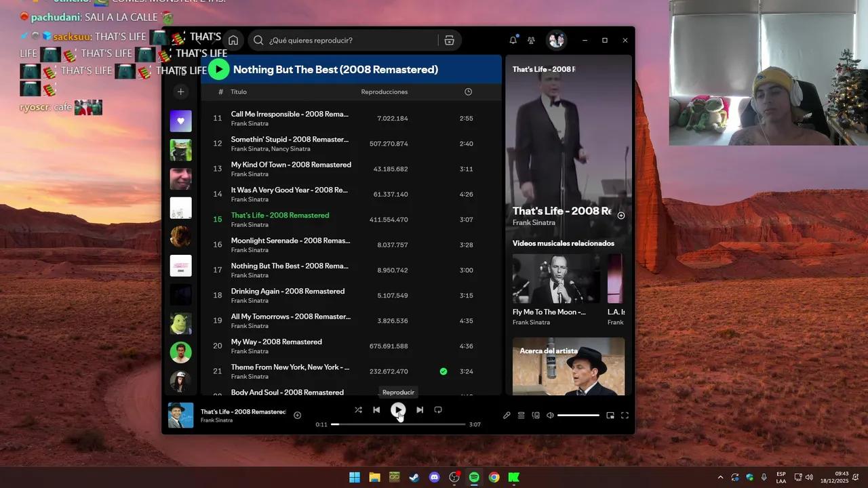This screenshot has height=488, width=868.
Task: Skip to the next track
Action: coord(420,409)
